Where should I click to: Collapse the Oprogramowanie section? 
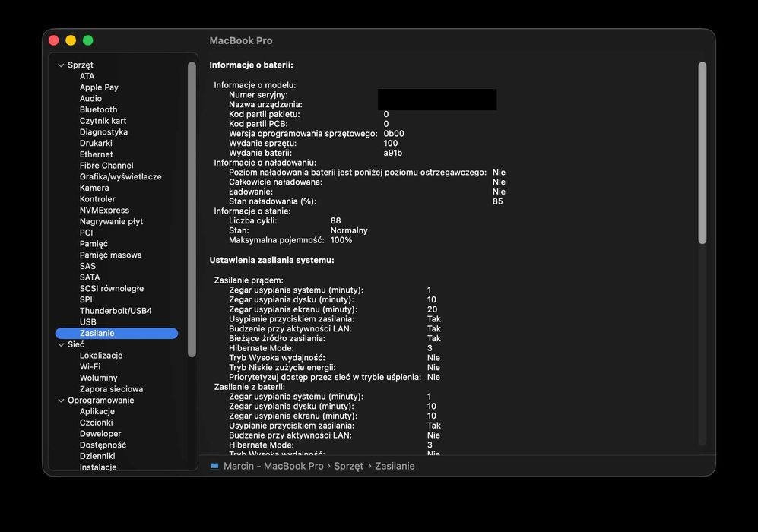point(61,400)
